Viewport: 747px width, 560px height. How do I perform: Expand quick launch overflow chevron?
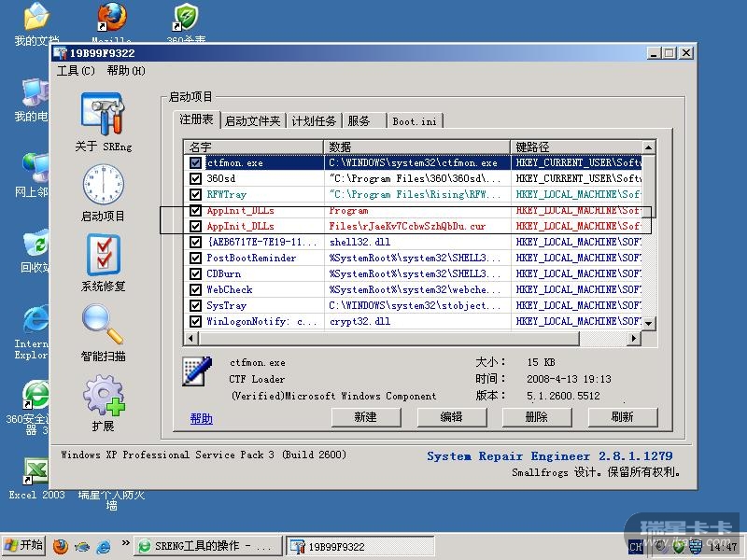[126, 542]
